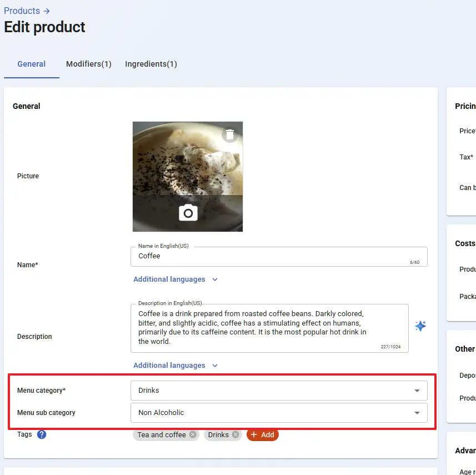Viewport: 476px width, 475px height.
Task: Open the Tags help question mark
Action: tap(42, 434)
